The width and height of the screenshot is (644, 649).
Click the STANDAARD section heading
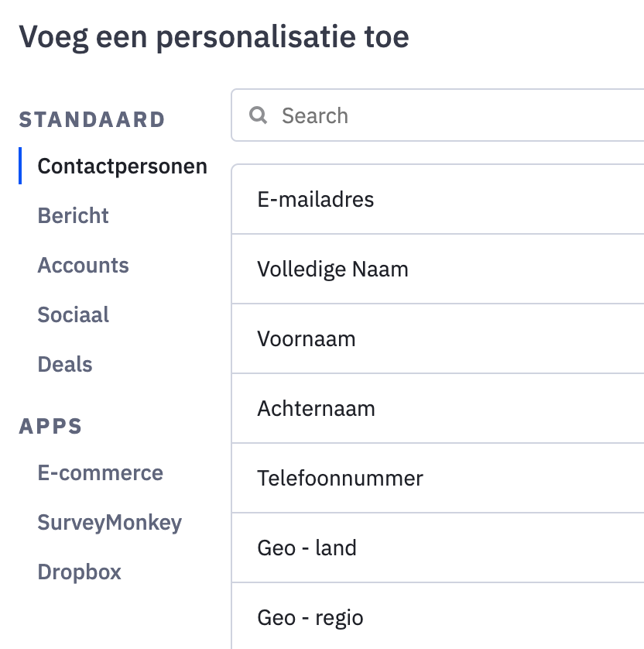point(92,120)
